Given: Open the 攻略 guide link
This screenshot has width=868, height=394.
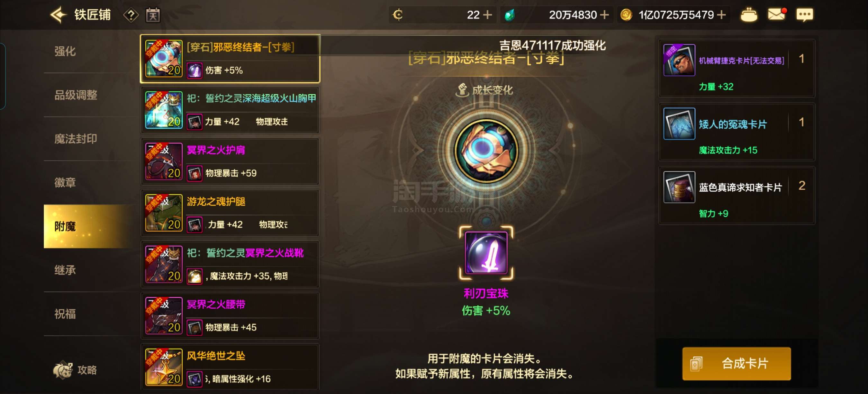Looking at the screenshot, I should [75, 370].
